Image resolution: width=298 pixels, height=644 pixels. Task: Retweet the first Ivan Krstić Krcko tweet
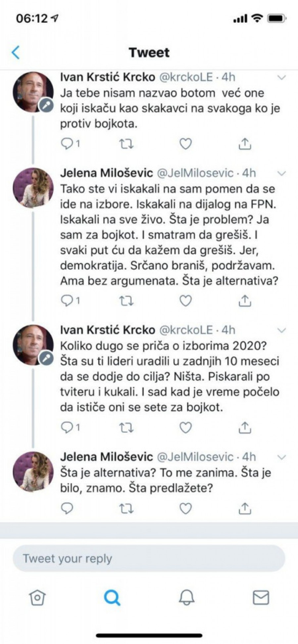(126, 144)
